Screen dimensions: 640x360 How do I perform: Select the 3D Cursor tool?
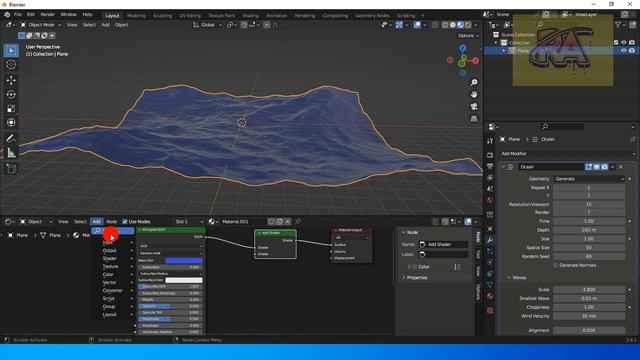(11, 64)
